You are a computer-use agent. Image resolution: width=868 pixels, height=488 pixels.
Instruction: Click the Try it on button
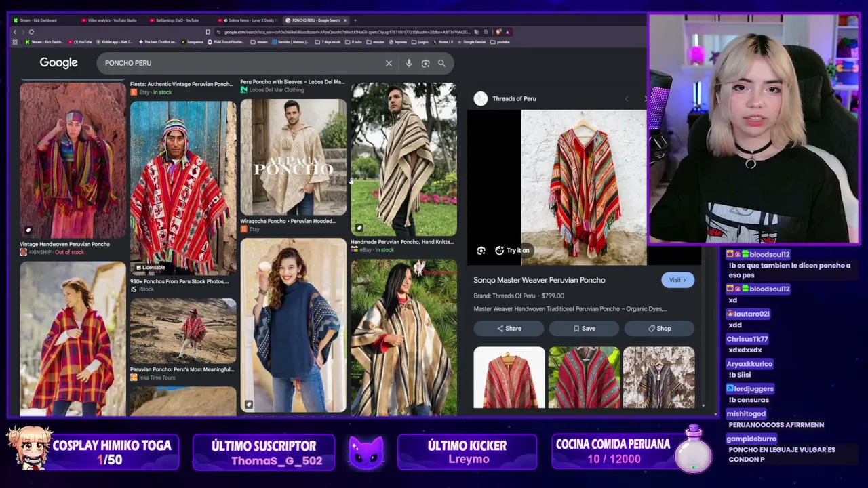coord(512,251)
